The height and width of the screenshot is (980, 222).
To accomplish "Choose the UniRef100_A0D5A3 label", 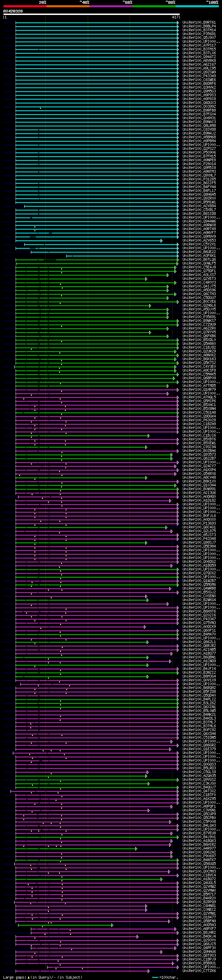I will pos(199,925).
